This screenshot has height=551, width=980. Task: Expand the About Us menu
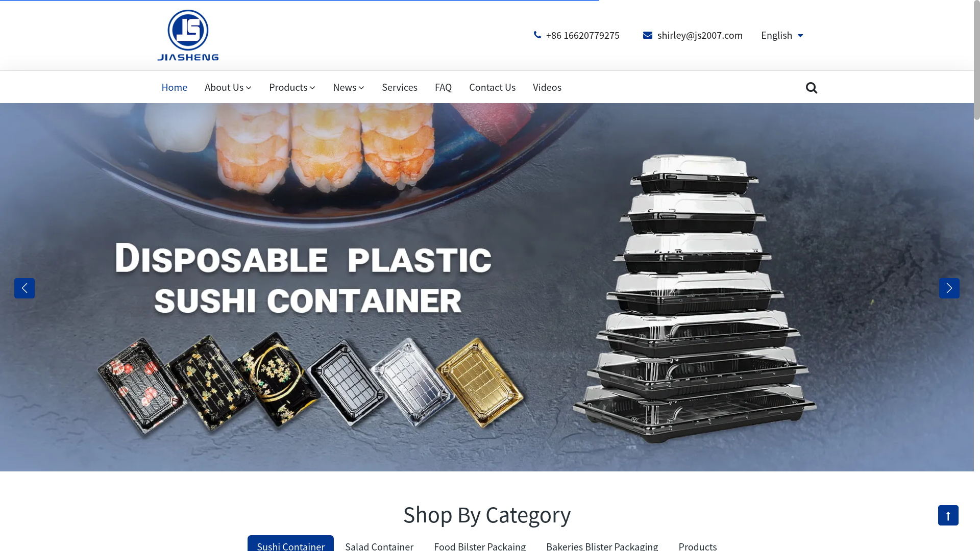228,87
